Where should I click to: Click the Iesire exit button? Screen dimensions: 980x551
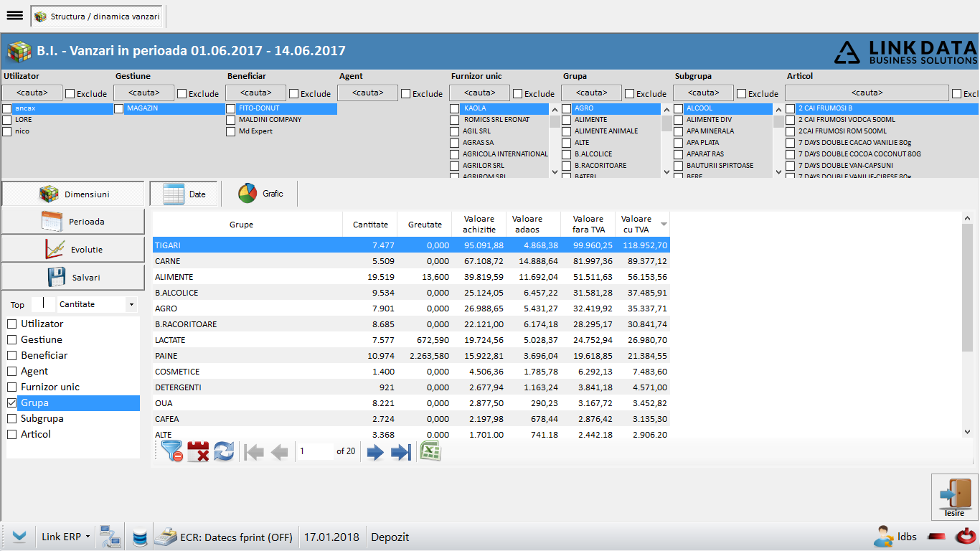[955, 497]
